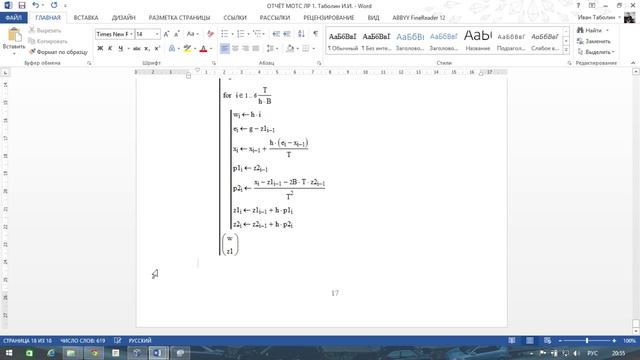The width and height of the screenshot is (640, 360).
Task: Click the Paste (Вставить) button
Action: point(14,41)
